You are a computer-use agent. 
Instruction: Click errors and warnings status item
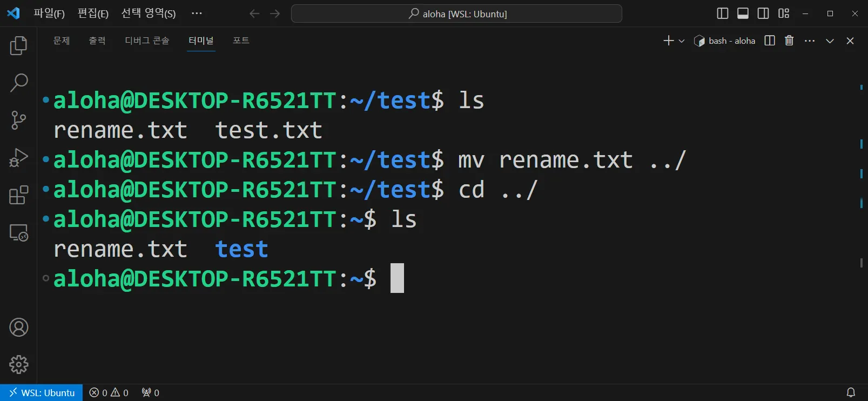pos(109,393)
